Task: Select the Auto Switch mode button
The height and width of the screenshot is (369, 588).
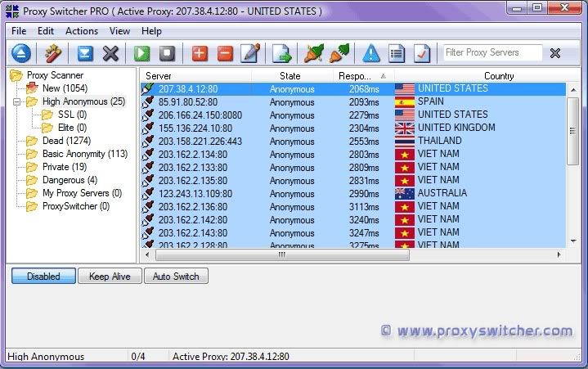Action: click(176, 276)
